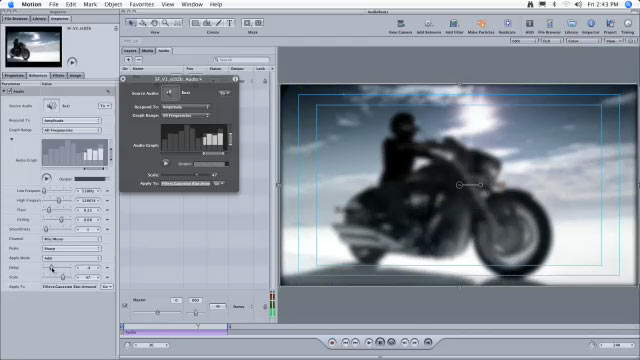Select the Zoom magnifier tool

pyautogui.click(x=165, y=23)
